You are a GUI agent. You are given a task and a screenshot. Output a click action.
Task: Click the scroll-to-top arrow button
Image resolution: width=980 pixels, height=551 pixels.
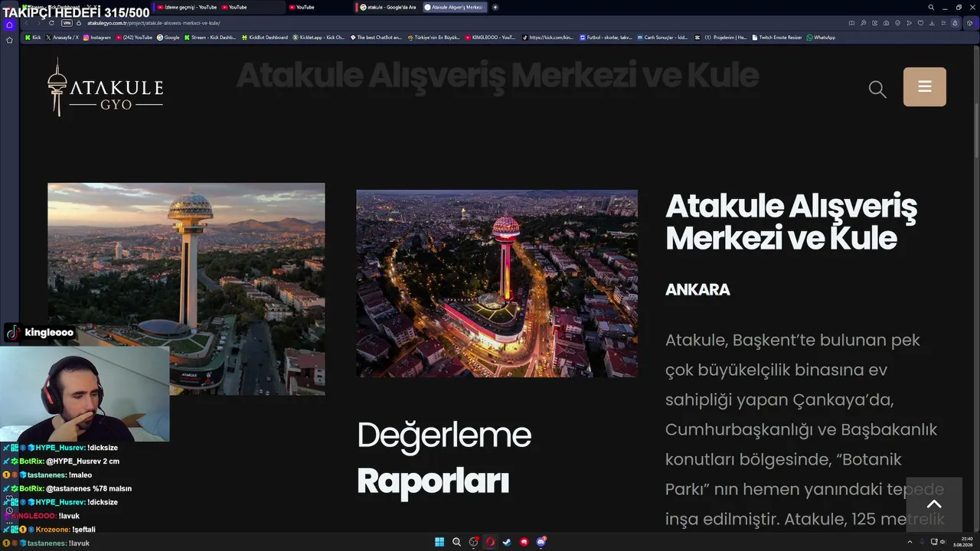pos(934,504)
